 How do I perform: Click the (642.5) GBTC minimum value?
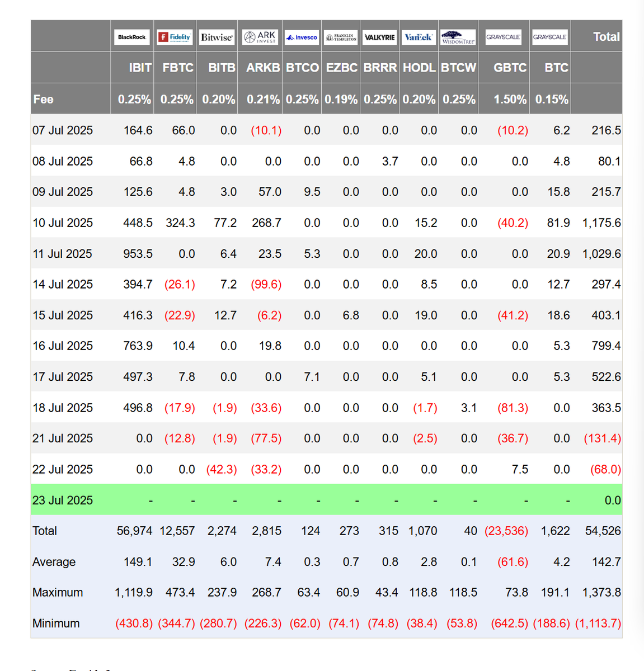click(510, 623)
